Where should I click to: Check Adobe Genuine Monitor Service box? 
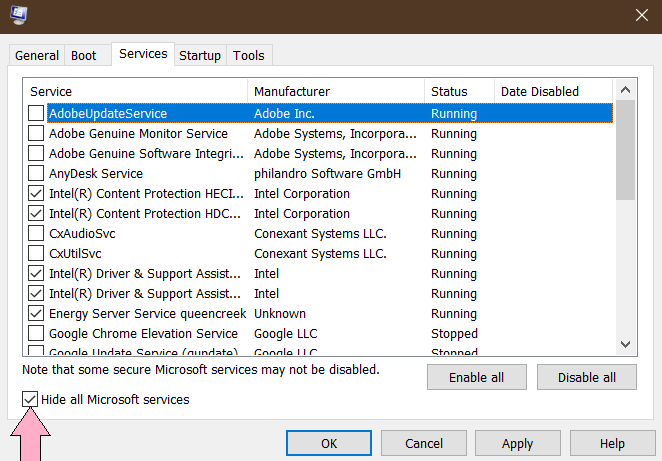36,133
